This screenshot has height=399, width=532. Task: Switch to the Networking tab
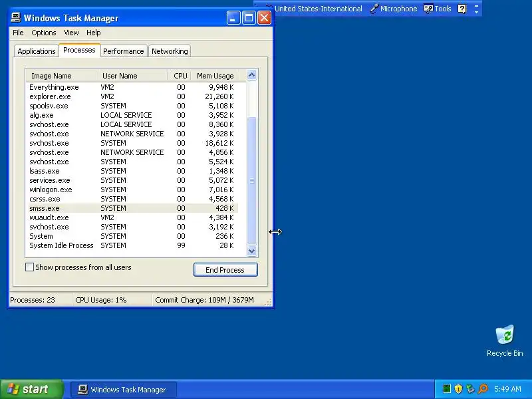pyautogui.click(x=170, y=51)
